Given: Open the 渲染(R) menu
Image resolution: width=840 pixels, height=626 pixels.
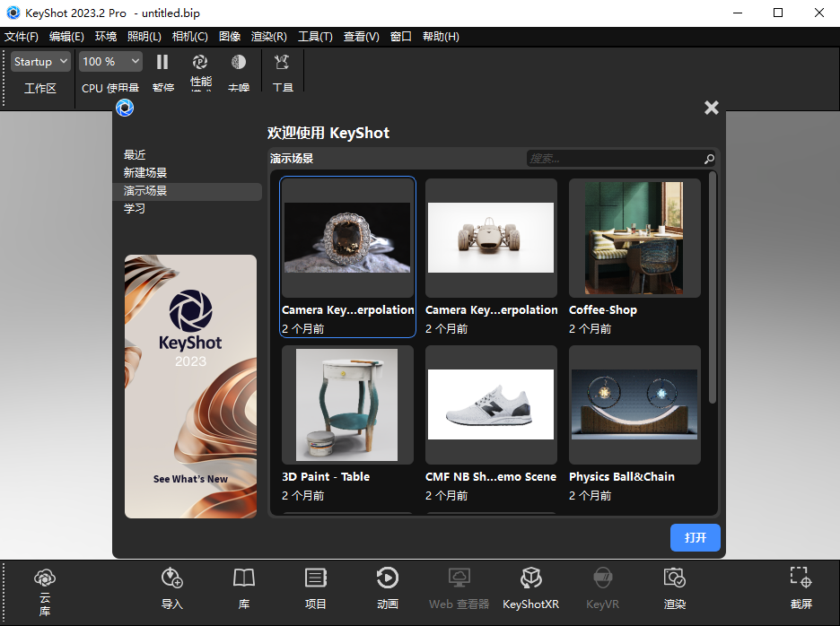Looking at the screenshot, I should pyautogui.click(x=269, y=37).
